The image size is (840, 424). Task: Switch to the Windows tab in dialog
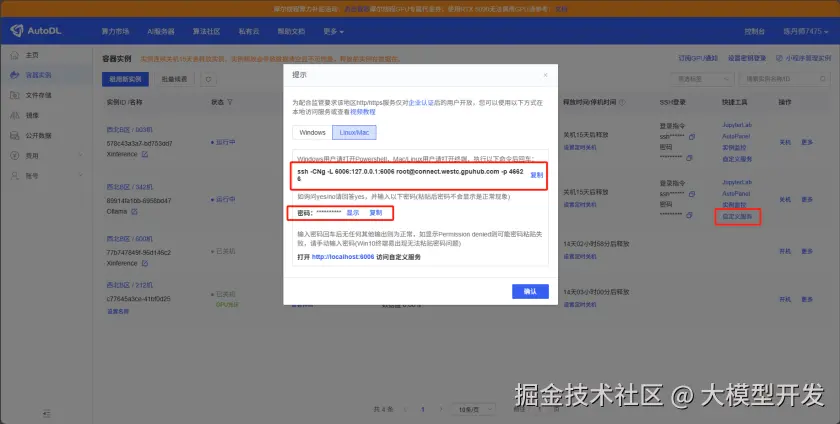click(312, 132)
